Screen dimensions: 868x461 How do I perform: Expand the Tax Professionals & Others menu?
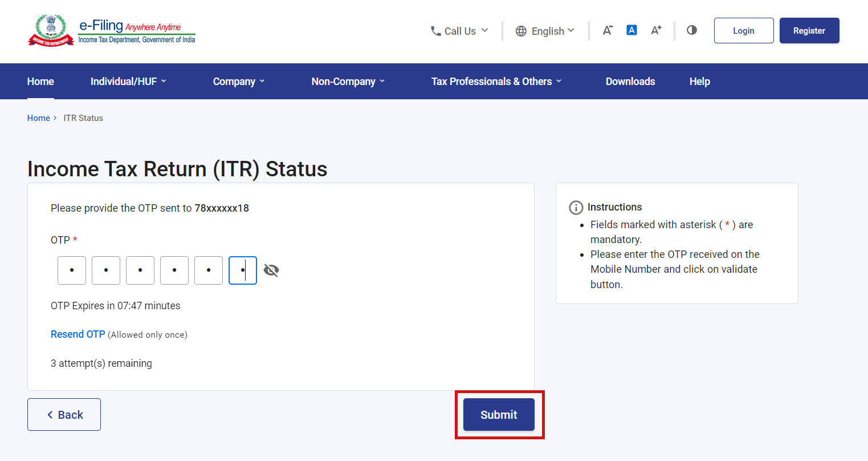click(x=496, y=81)
